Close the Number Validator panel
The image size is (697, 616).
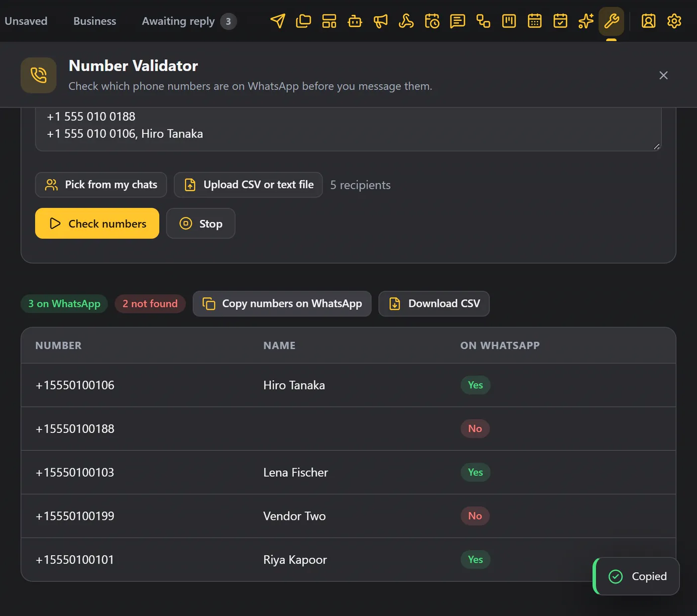coord(664,75)
